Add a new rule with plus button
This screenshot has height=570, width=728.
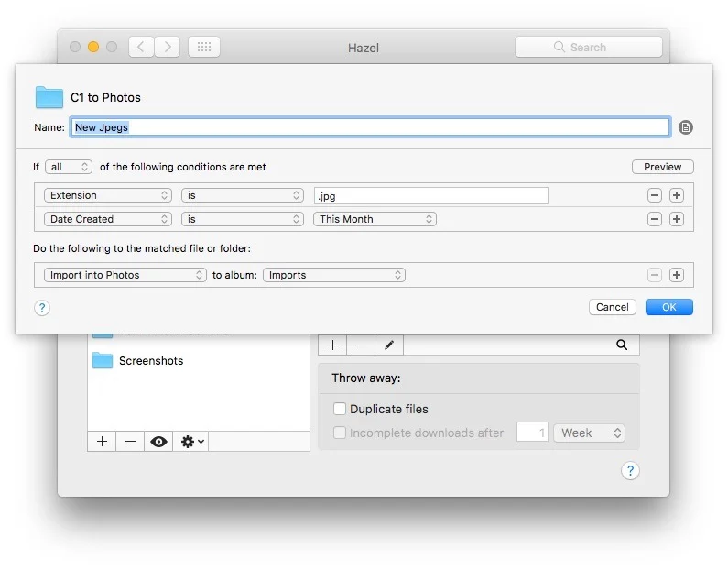pyautogui.click(x=332, y=345)
